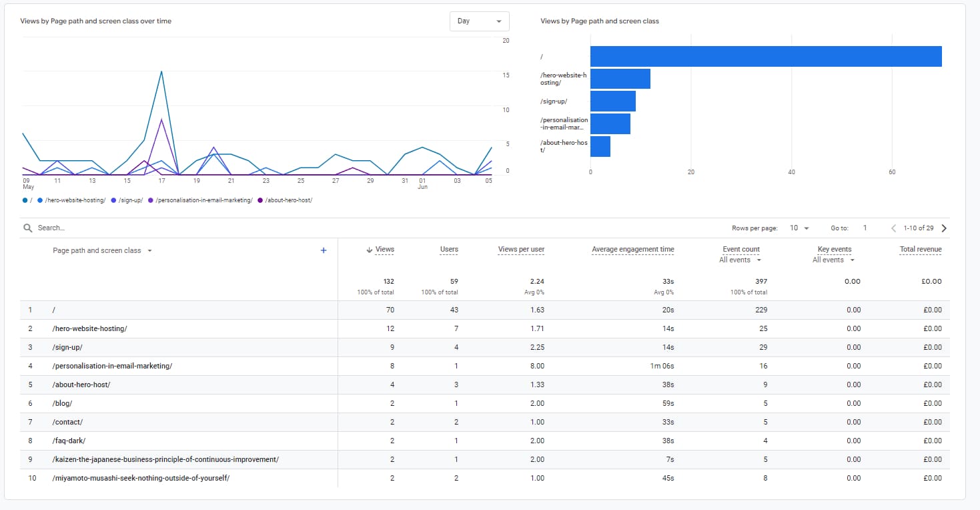The image size is (980, 510).
Task: Select /about-hero-host/ row in table
Action: pos(485,385)
